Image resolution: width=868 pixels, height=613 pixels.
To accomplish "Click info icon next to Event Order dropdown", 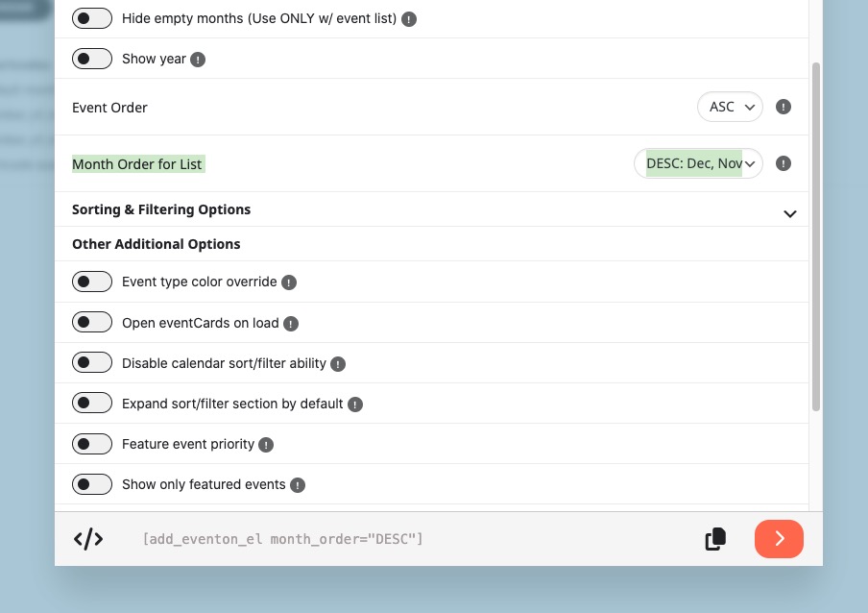I will coord(784,108).
